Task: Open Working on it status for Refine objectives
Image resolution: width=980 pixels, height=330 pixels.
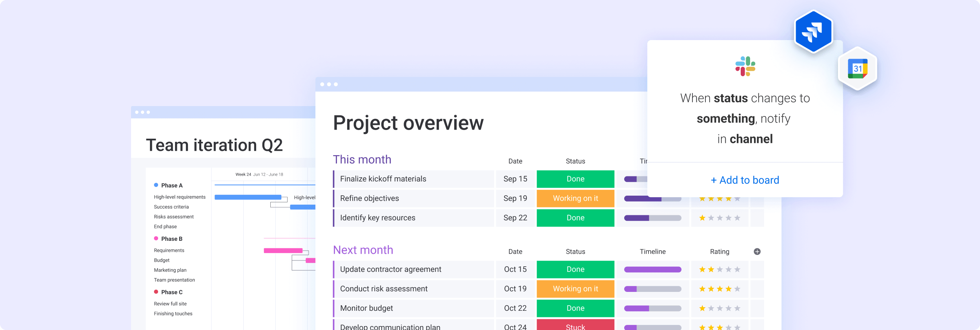Action: click(576, 198)
